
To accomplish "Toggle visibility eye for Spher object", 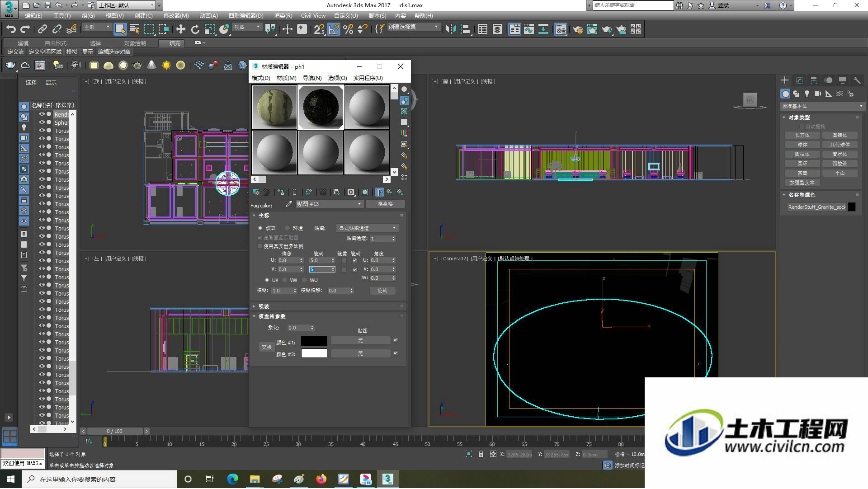I will [42, 122].
